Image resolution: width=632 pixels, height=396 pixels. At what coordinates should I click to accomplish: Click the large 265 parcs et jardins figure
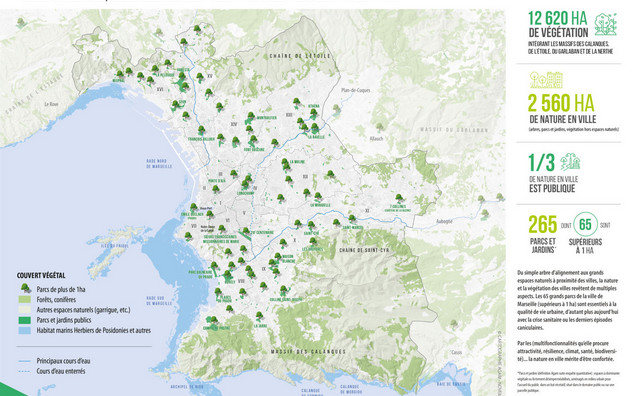[x=543, y=225]
